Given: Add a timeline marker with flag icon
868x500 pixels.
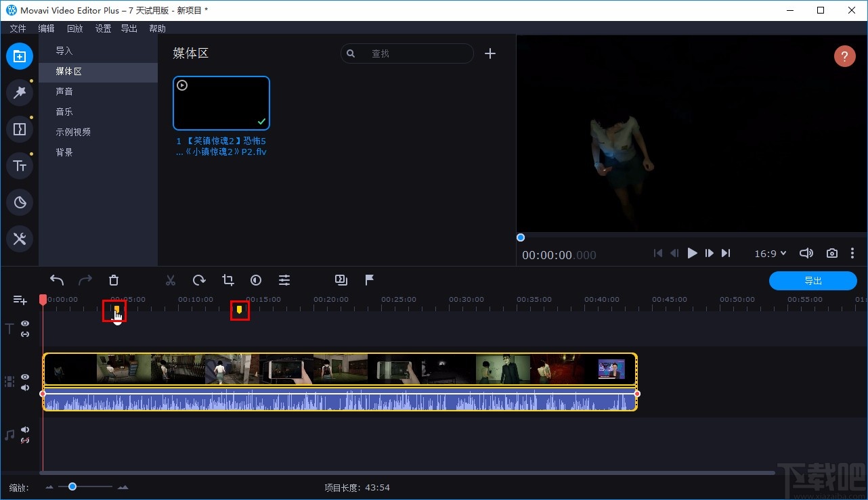Looking at the screenshot, I should click(x=370, y=280).
